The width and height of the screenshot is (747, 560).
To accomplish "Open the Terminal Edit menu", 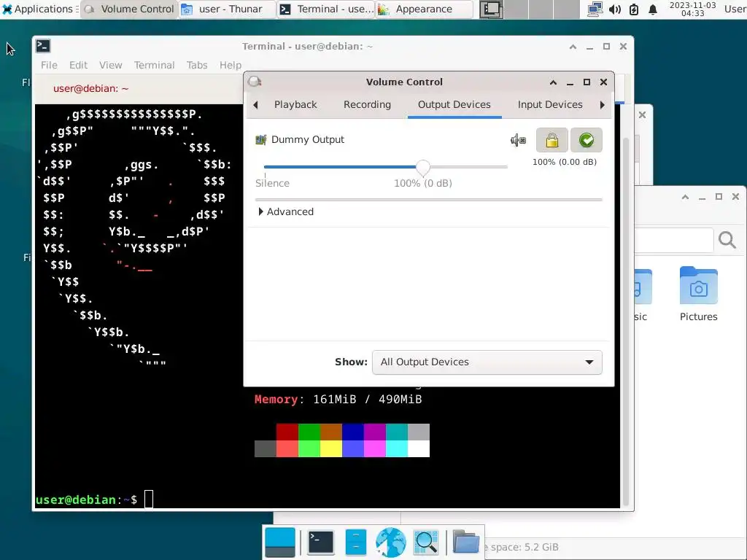I will tap(78, 65).
